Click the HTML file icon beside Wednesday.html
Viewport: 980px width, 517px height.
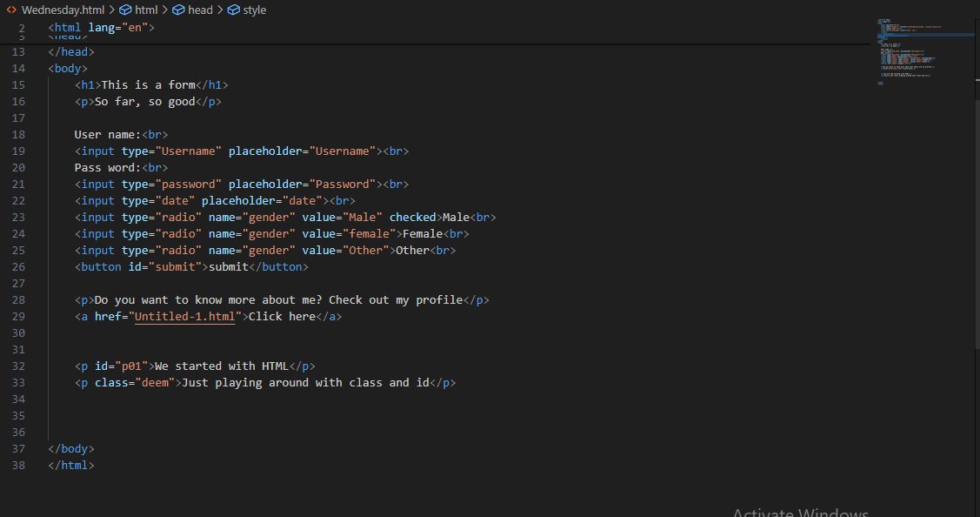(x=13, y=10)
